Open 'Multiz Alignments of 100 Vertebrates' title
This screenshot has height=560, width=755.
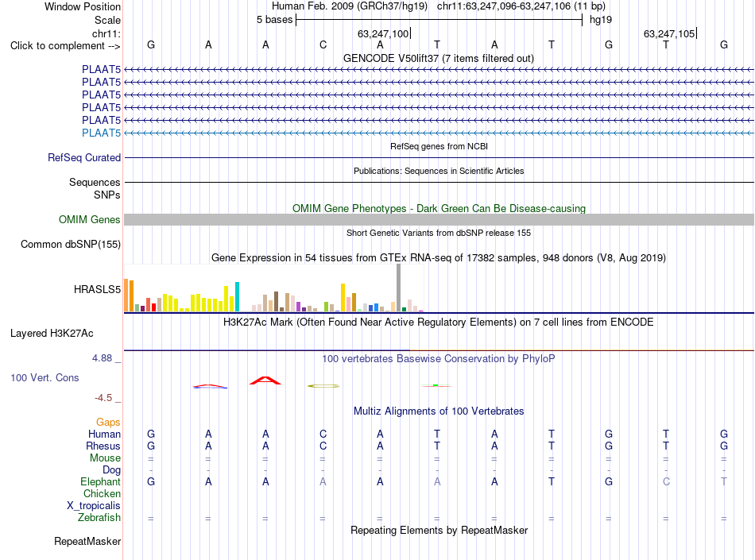click(439, 411)
